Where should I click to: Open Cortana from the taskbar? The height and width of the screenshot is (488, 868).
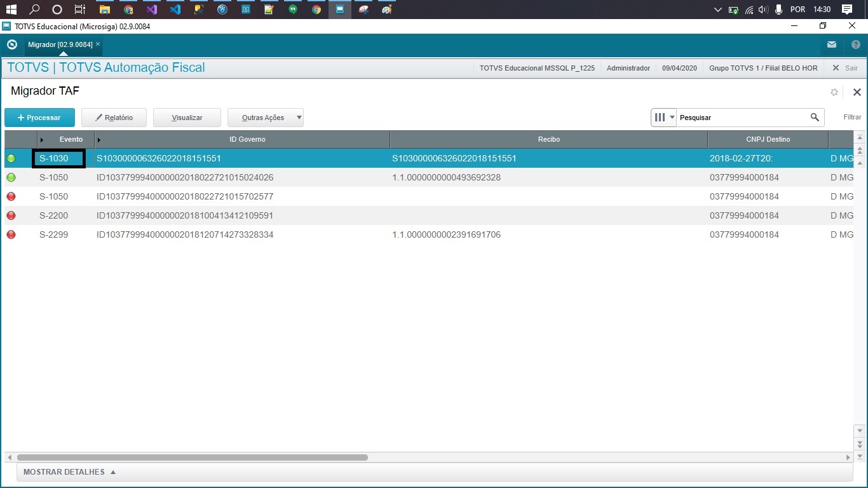(57, 10)
